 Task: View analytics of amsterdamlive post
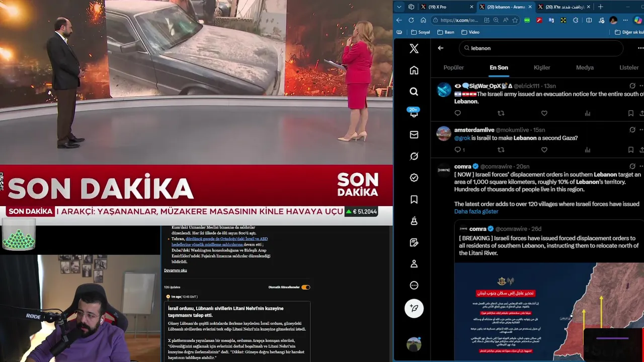tap(587, 150)
